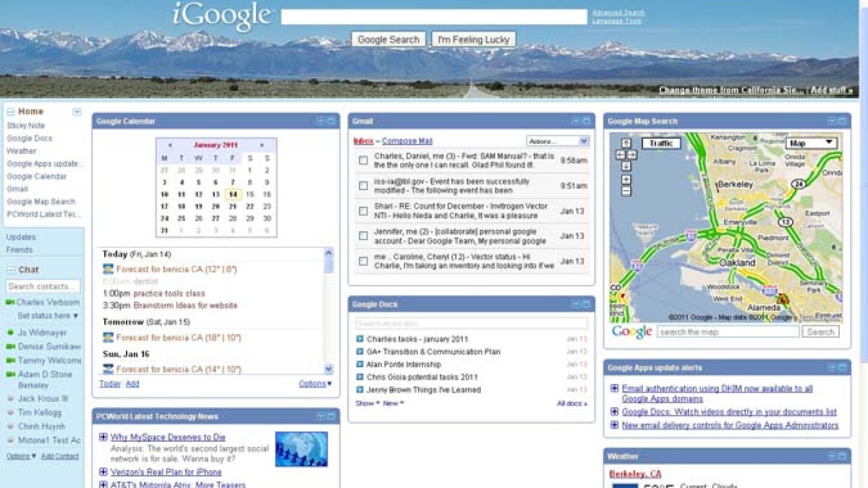Open the Google Apps update alerts gadget menu
This screenshot has height=488, width=868.
tap(832, 367)
